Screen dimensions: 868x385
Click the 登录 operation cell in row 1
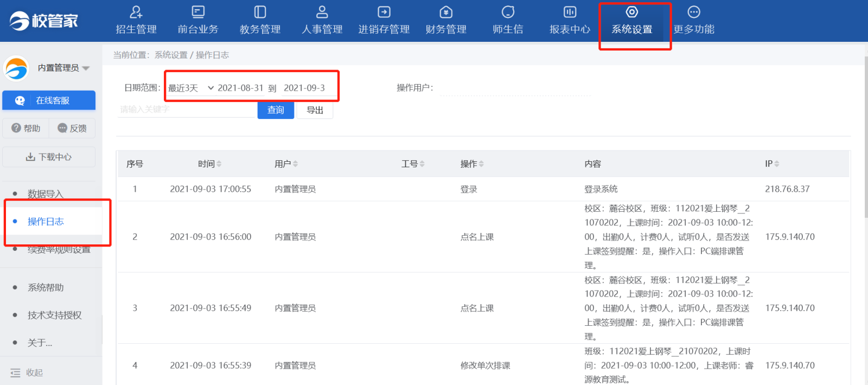point(469,189)
